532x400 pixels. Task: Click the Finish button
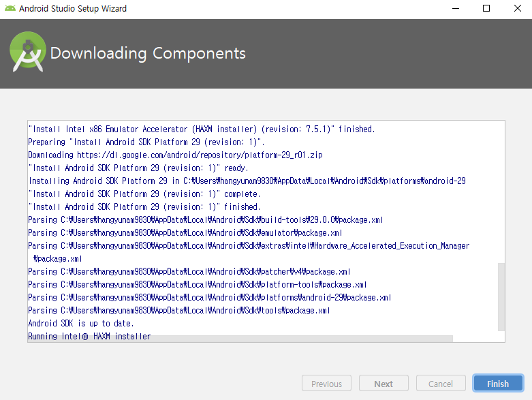[498, 384]
